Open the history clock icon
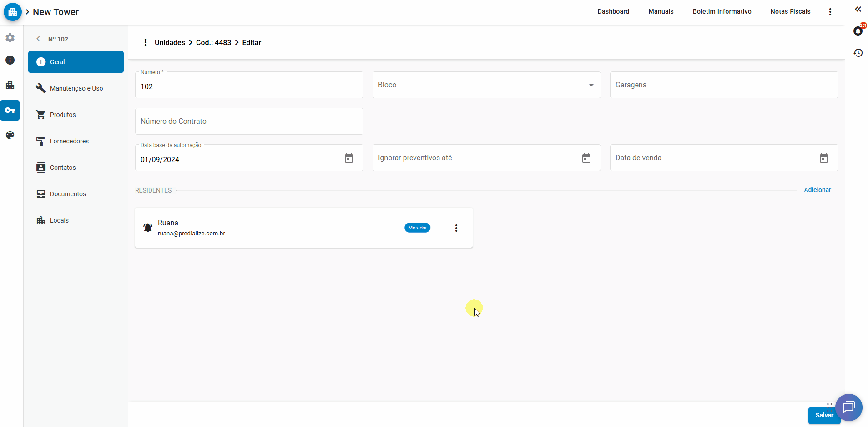The height and width of the screenshot is (427, 868). [x=858, y=53]
